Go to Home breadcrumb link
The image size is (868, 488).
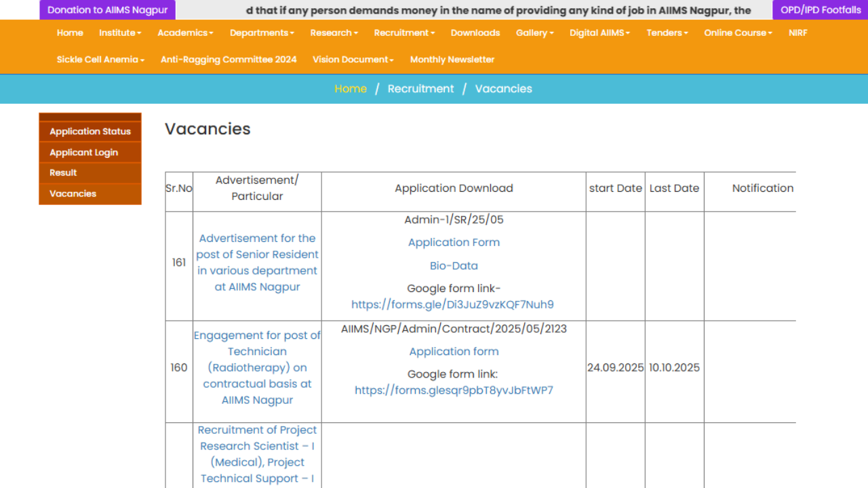(351, 89)
